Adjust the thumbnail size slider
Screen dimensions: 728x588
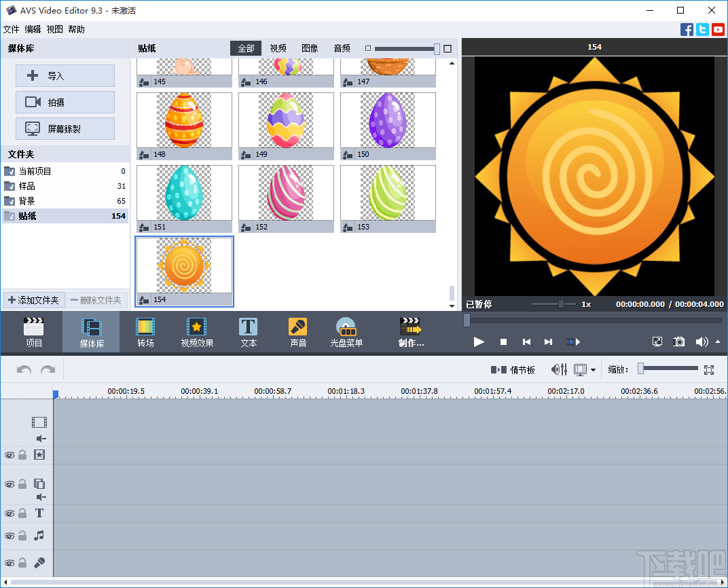tap(437, 48)
